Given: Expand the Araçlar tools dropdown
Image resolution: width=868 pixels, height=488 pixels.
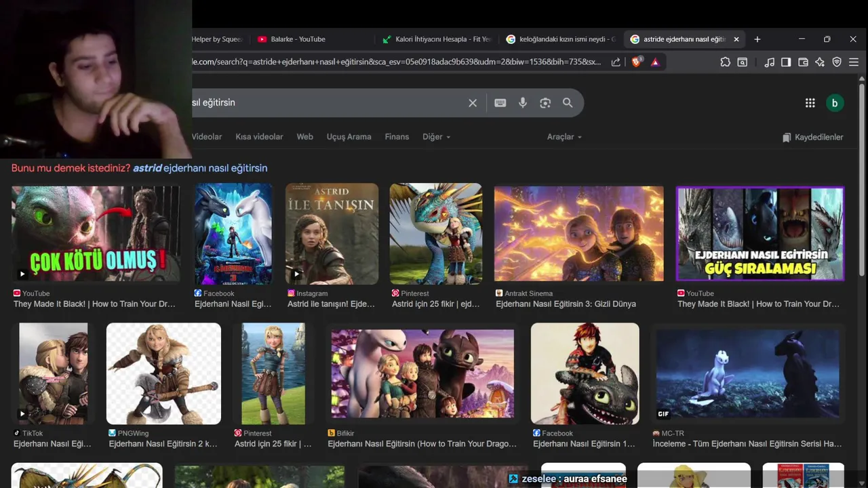Looking at the screenshot, I should (564, 137).
